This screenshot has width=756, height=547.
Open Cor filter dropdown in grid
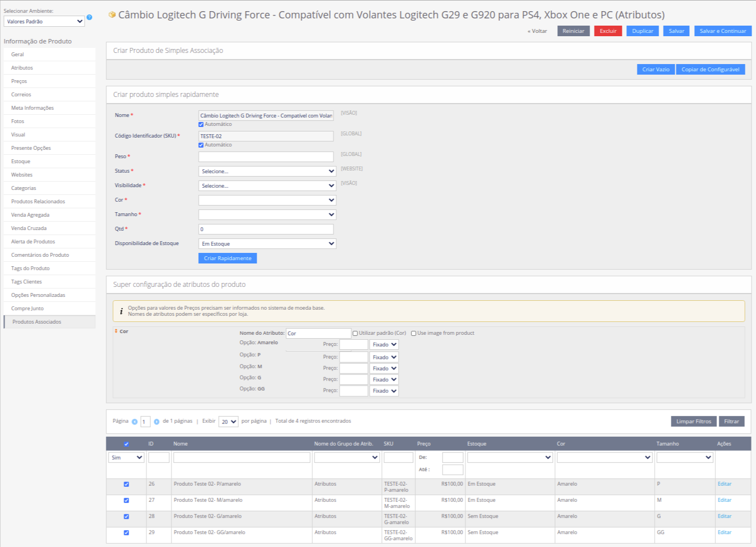(605, 457)
